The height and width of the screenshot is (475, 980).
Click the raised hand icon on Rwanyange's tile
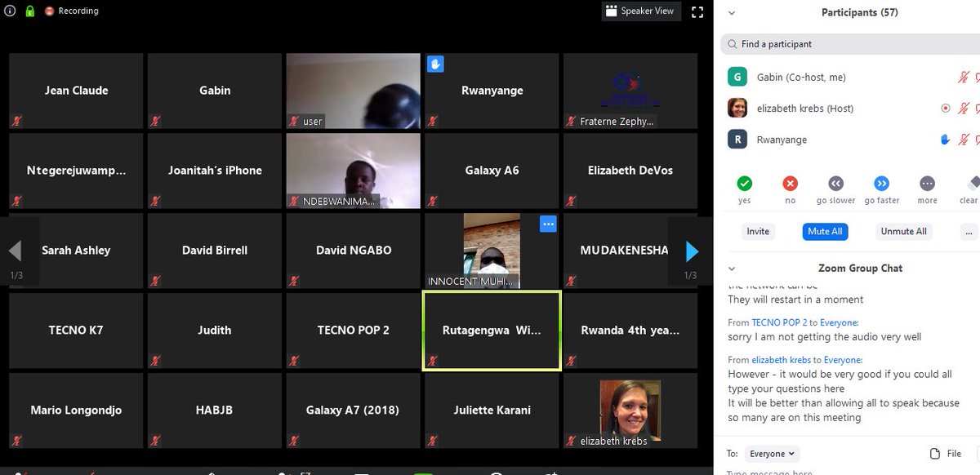click(435, 64)
